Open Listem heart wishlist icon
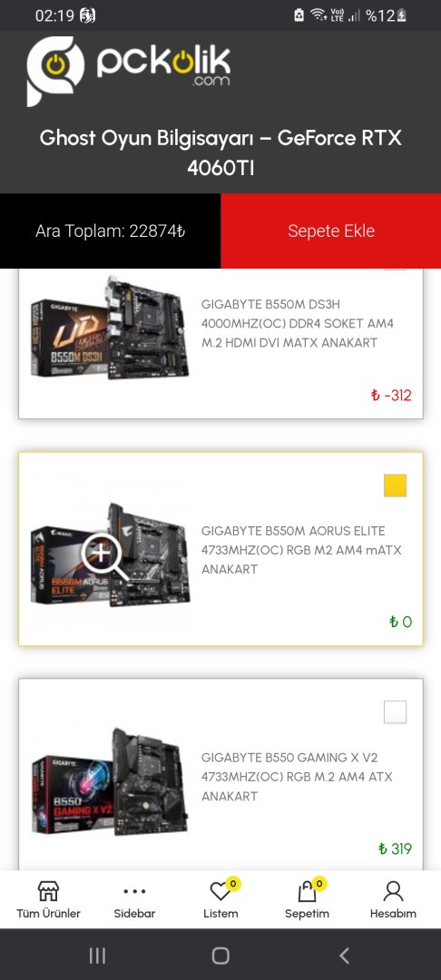Image resolution: width=441 pixels, height=980 pixels. (x=220, y=890)
